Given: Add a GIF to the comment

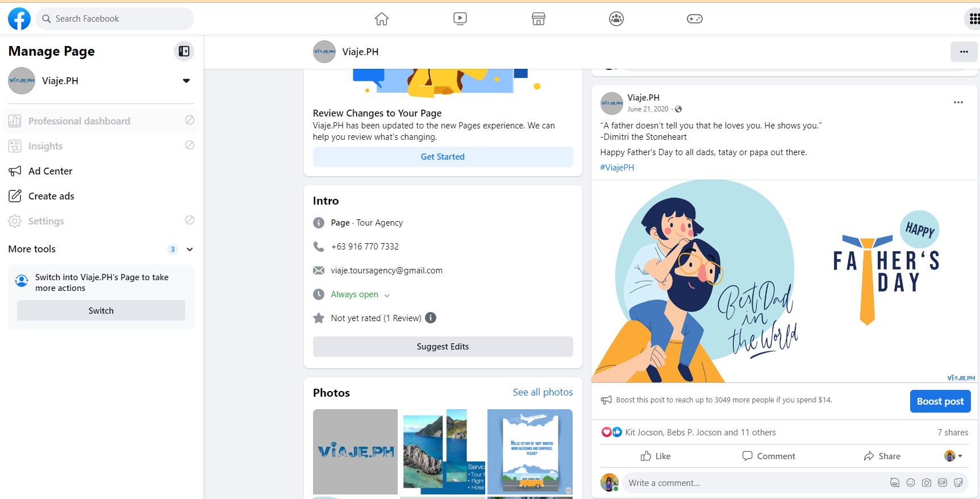Looking at the screenshot, I should coord(943,483).
